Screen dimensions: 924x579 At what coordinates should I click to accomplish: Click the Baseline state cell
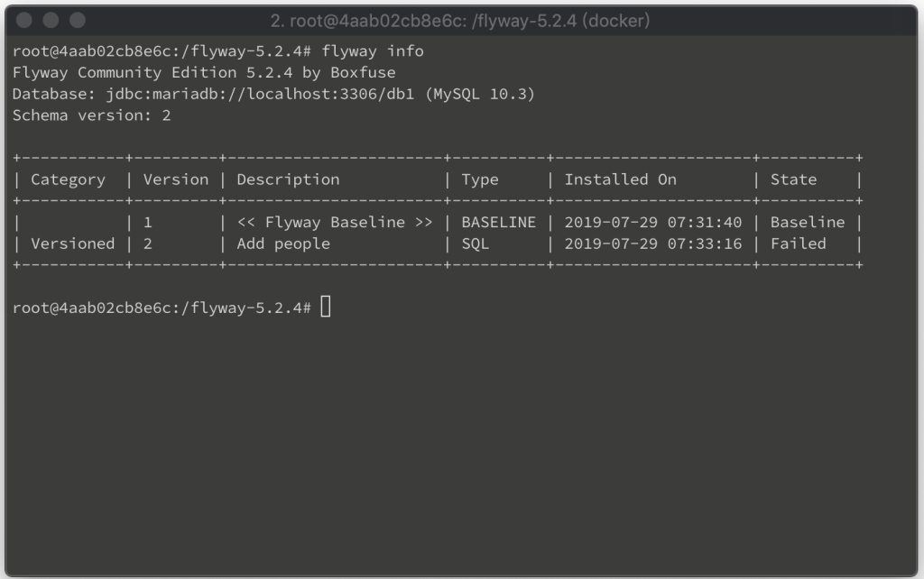click(x=808, y=223)
